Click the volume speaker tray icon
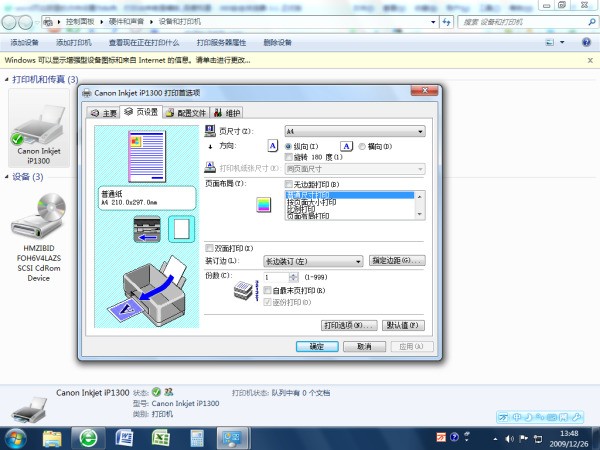This screenshot has height=450, width=600. pos(509,439)
